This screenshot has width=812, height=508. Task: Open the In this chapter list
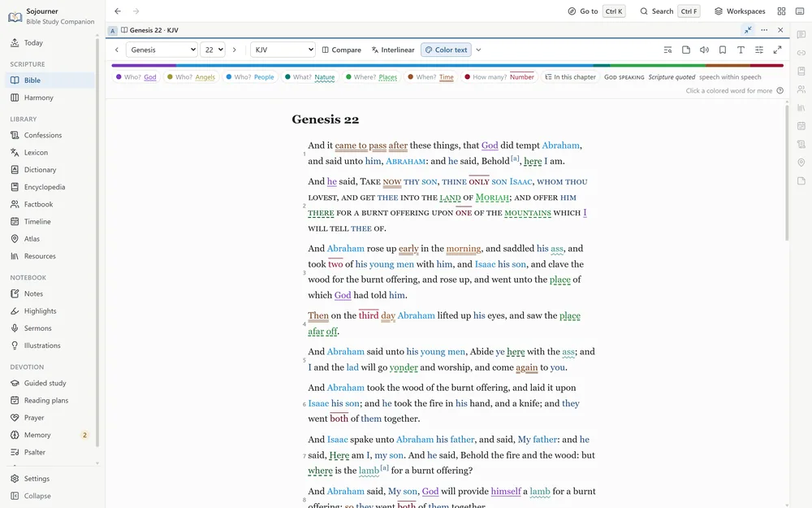pos(570,77)
